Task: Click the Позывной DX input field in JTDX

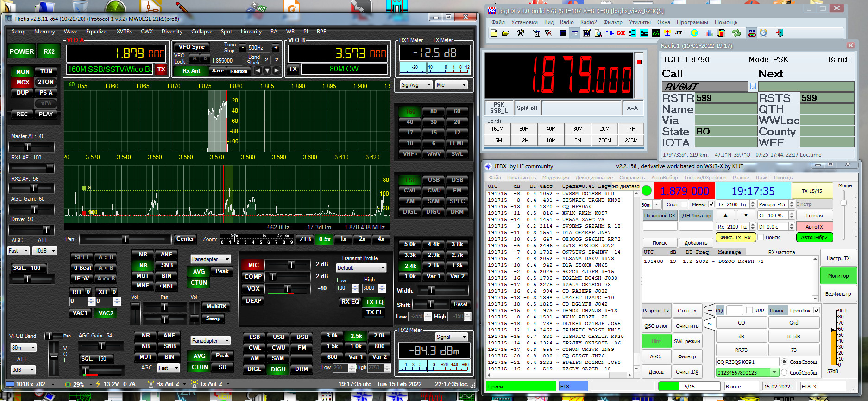Action: pos(660,226)
